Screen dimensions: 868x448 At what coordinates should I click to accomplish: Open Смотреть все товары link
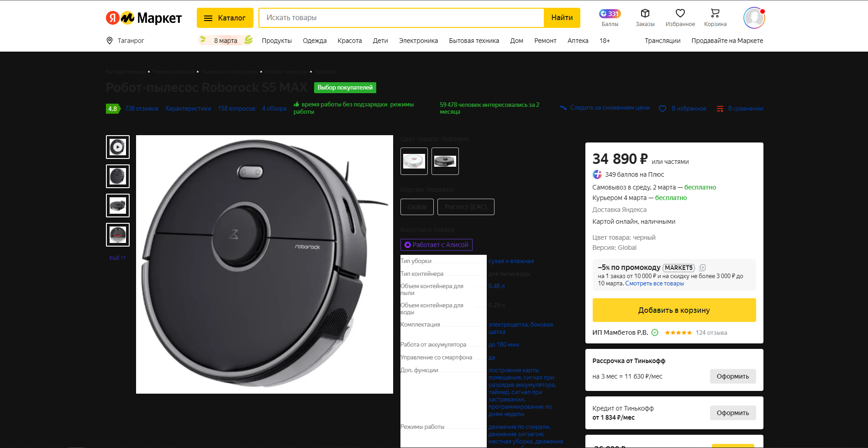pyautogui.click(x=654, y=284)
